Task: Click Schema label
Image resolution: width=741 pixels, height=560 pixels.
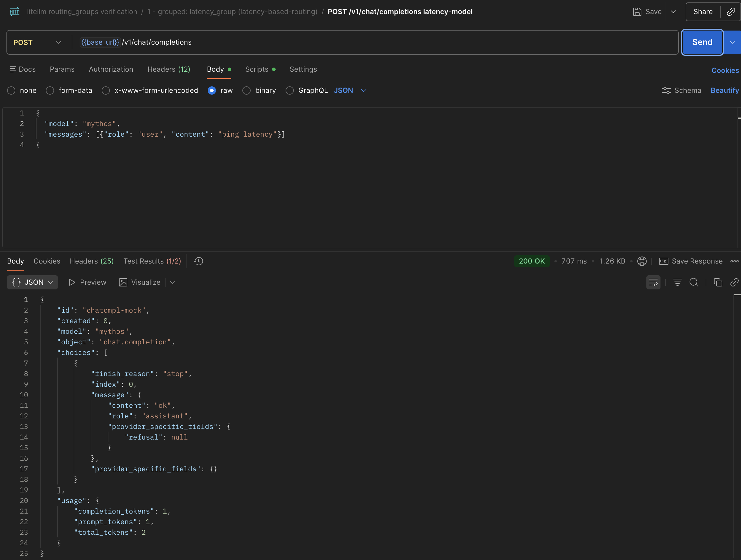Action: [x=688, y=90]
